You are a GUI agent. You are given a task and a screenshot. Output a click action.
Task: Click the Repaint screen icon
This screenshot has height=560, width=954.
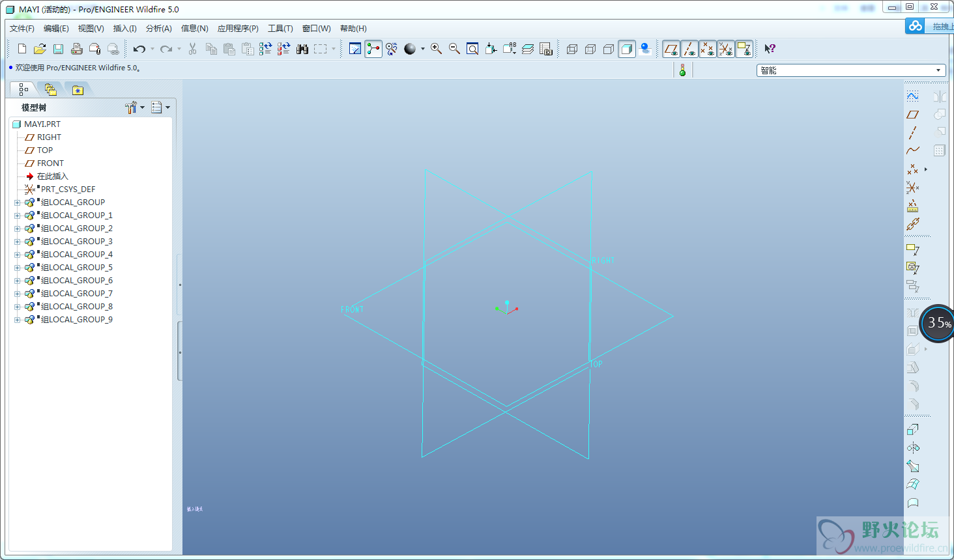pyautogui.click(x=355, y=49)
